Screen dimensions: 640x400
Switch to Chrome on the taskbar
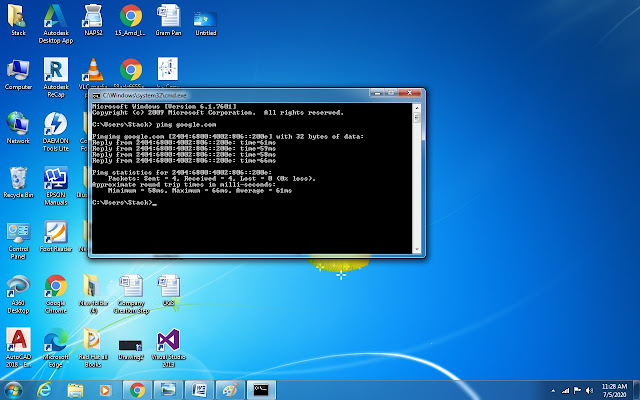pyautogui.click(x=137, y=390)
